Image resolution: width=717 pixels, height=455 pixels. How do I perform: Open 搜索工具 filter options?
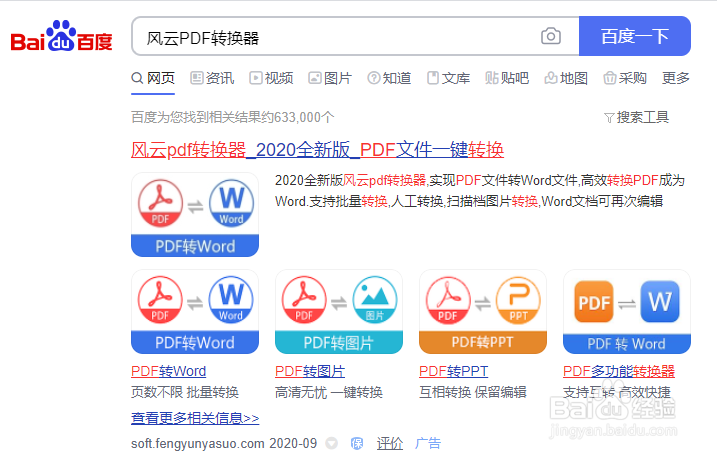click(637, 118)
